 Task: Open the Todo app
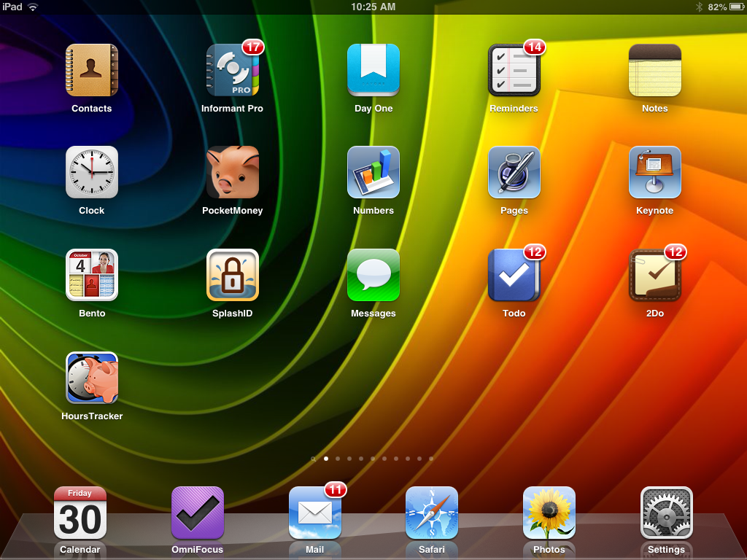click(514, 275)
